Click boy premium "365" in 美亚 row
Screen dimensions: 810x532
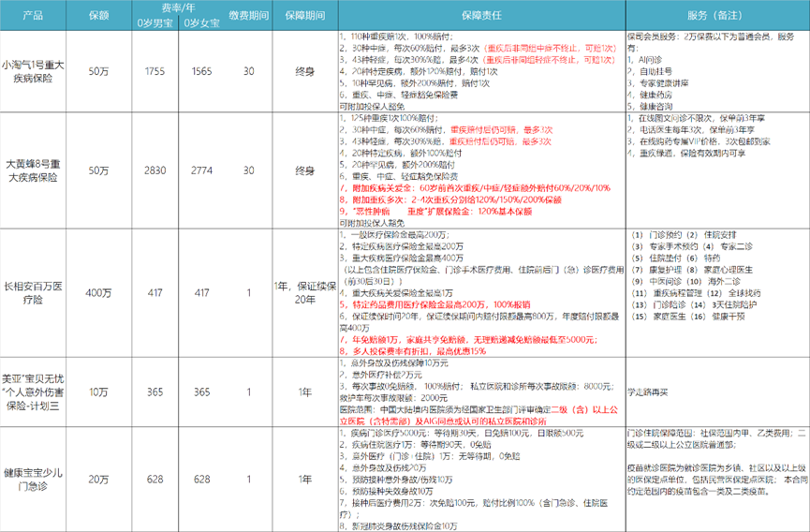pyautogui.click(x=155, y=392)
